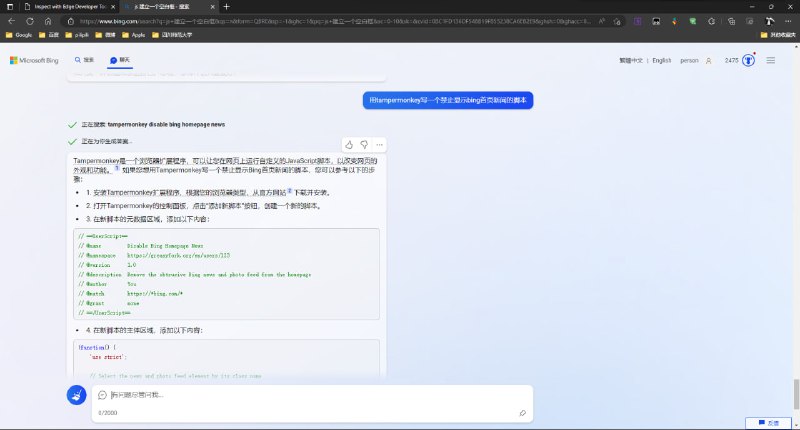Expand the Google bookmarks folder

(x=19, y=35)
